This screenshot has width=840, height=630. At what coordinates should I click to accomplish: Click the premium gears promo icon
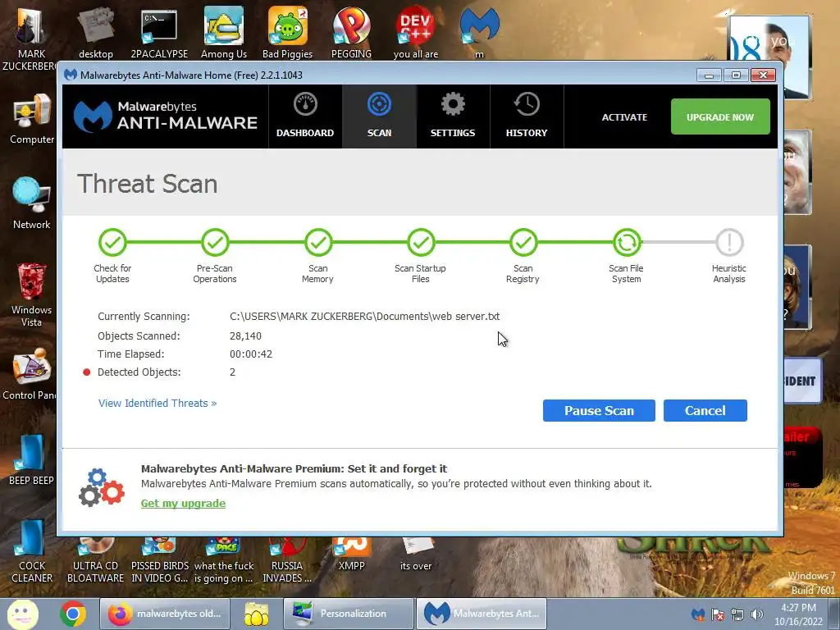101,487
